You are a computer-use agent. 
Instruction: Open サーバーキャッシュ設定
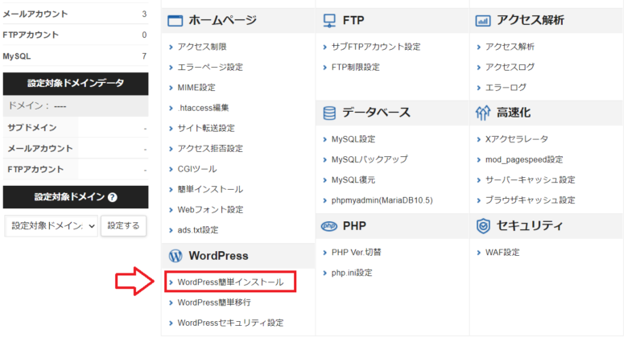click(x=530, y=180)
